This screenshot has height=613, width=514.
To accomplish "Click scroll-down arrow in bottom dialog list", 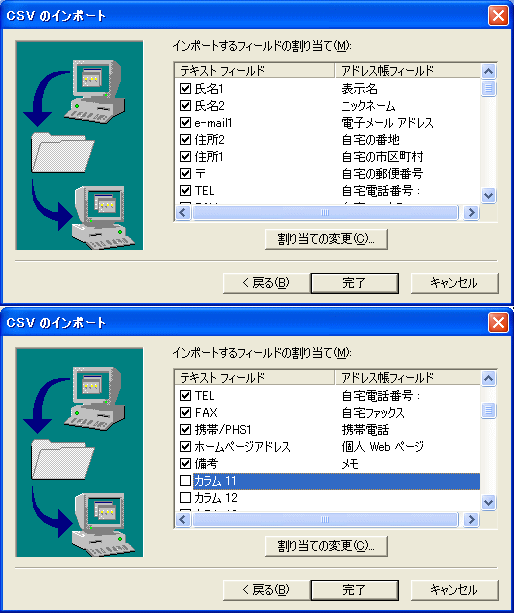I will (489, 502).
